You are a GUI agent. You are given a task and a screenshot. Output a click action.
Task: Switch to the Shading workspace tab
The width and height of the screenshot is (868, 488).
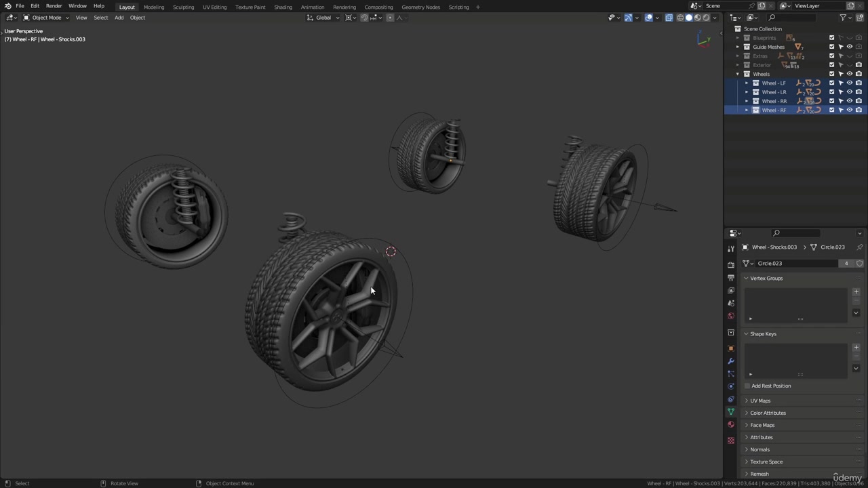pyautogui.click(x=283, y=7)
